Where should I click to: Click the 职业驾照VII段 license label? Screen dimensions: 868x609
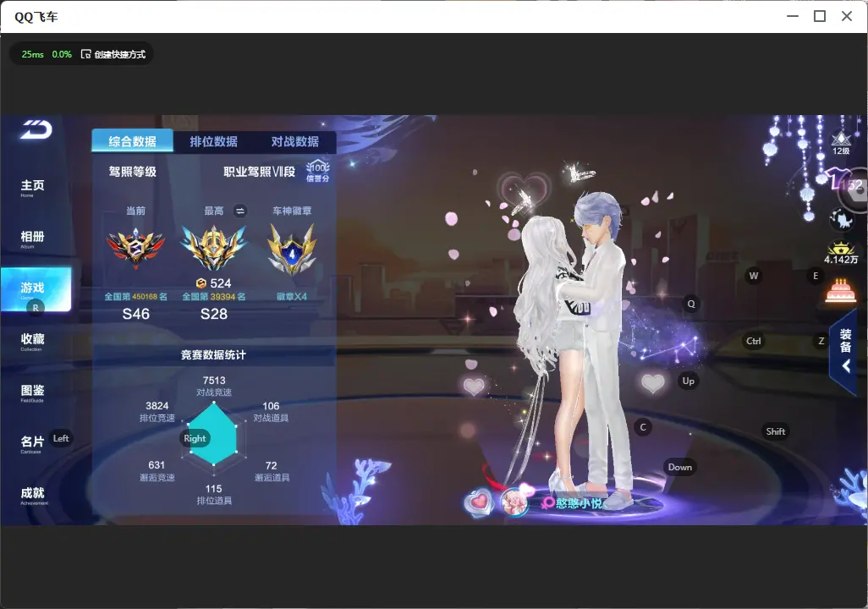tap(259, 172)
